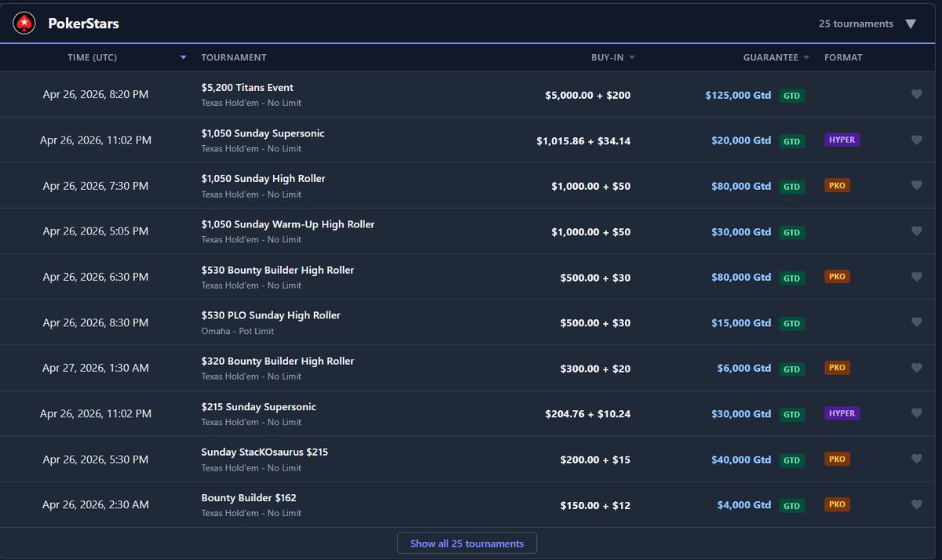
Task: Open $1,050 Sunday Warm-Up High Roller title
Action: 288,224
